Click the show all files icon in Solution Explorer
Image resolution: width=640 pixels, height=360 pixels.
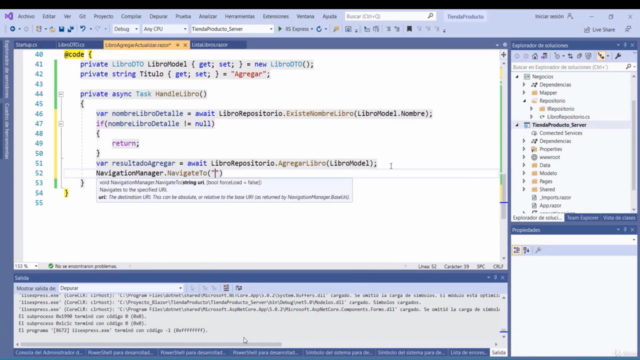[588, 56]
